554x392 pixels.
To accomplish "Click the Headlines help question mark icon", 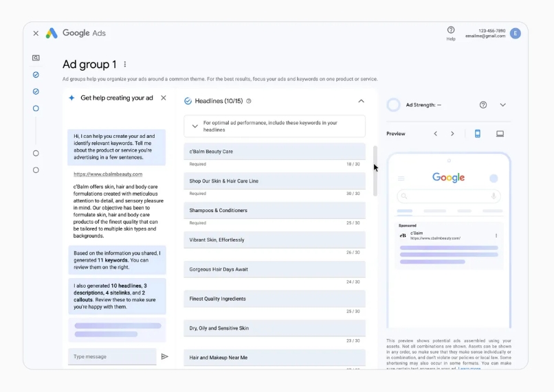I will [x=249, y=102].
